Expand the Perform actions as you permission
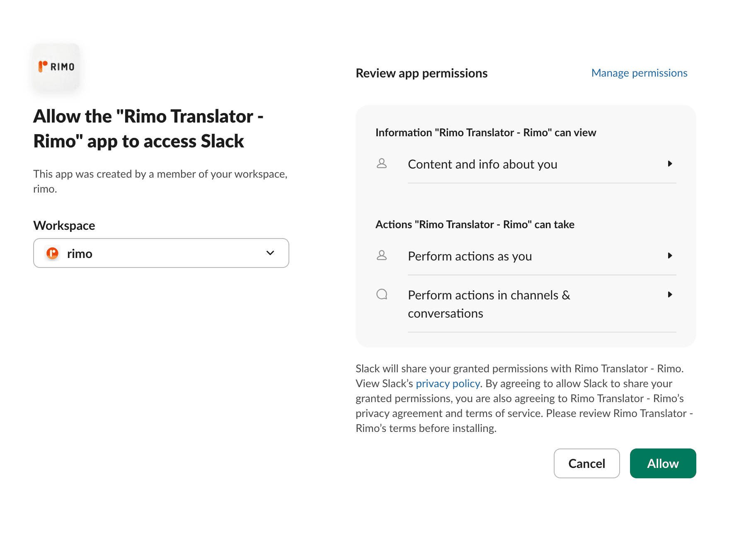 click(x=670, y=256)
